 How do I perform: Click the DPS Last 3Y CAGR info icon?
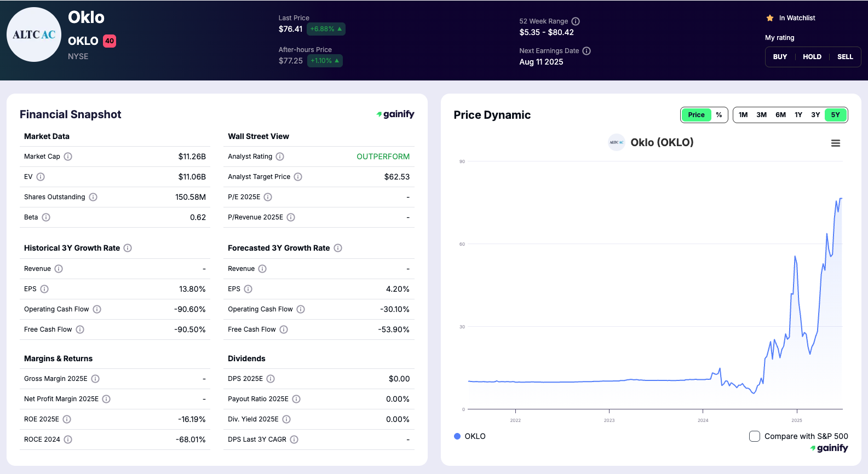[294, 440]
